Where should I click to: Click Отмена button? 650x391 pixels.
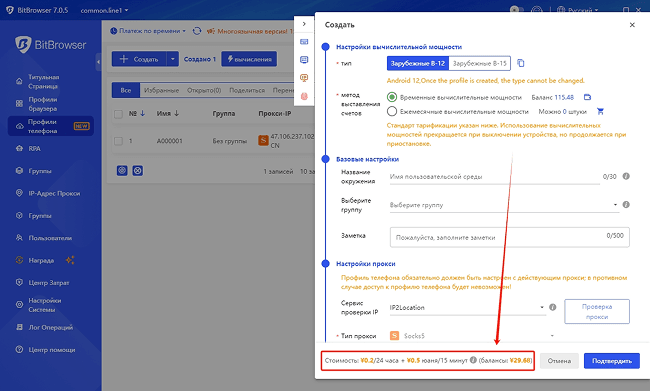[x=559, y=361]
